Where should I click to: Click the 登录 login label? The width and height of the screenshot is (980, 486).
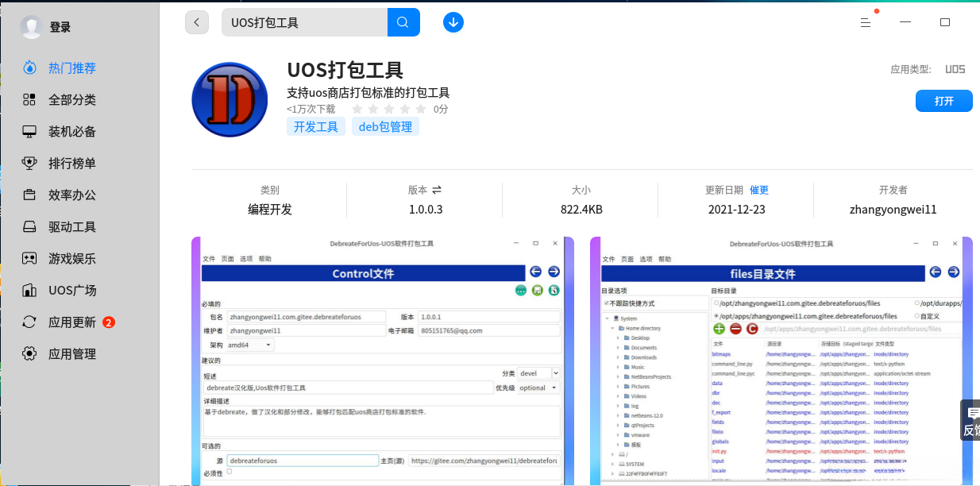point(60,27)
